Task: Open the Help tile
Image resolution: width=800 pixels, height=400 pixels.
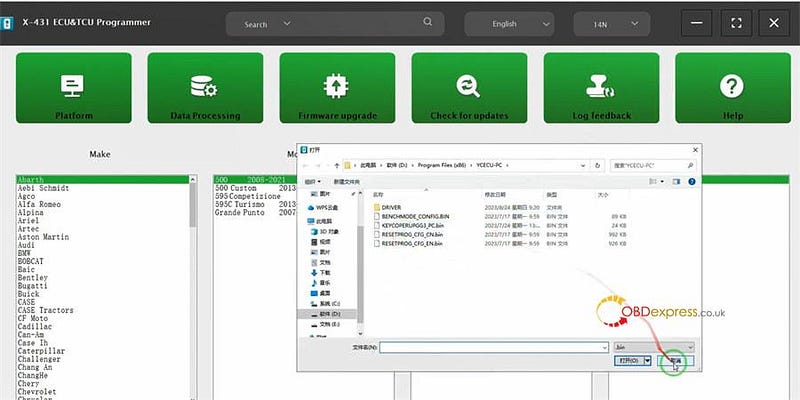Action: pos(733,88)
